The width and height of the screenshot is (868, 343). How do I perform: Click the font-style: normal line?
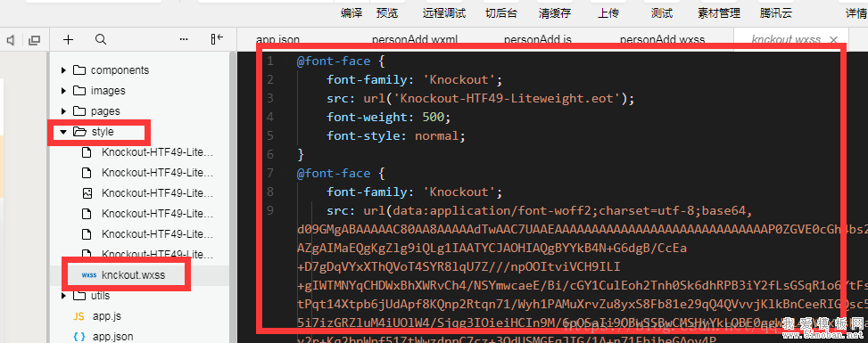[396, 136]
